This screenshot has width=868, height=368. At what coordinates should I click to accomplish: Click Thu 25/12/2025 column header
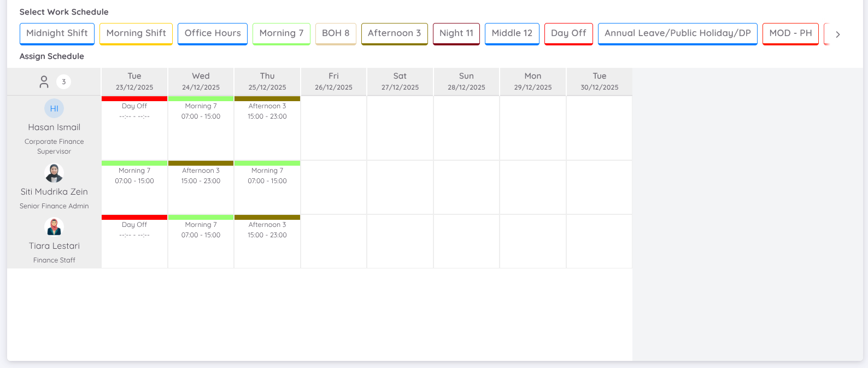click(267, 81)
